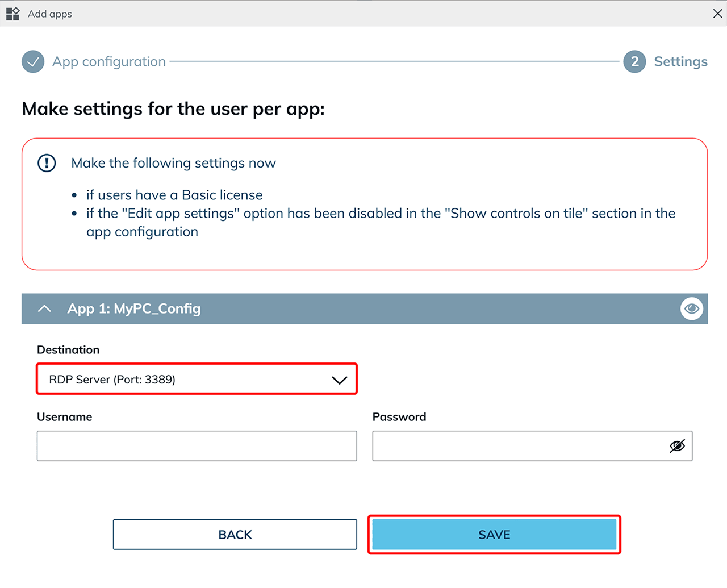This screenshot has width=727, height=588.
Task: Open the Destination RDP Server dropdown
Action: pos(187,380)
